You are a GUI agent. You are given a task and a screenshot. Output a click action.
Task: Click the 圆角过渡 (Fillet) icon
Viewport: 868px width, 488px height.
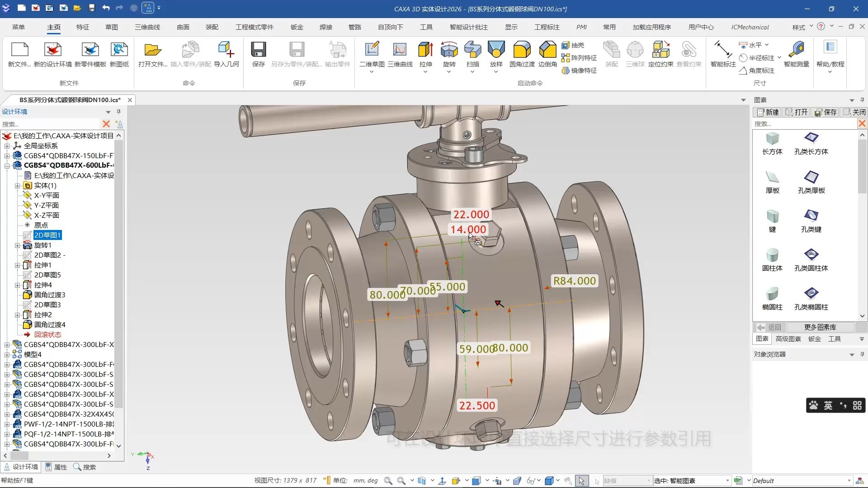pos(522,50)
